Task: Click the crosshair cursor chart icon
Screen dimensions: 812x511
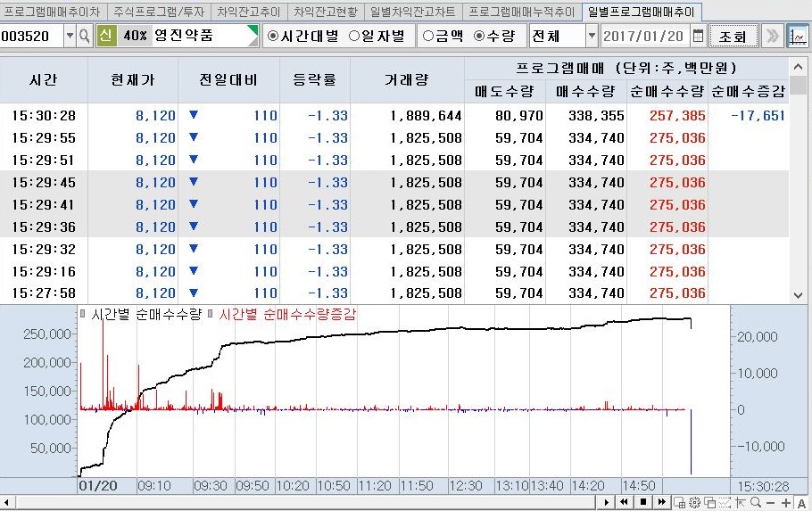Action: click(x=741, y=502)
